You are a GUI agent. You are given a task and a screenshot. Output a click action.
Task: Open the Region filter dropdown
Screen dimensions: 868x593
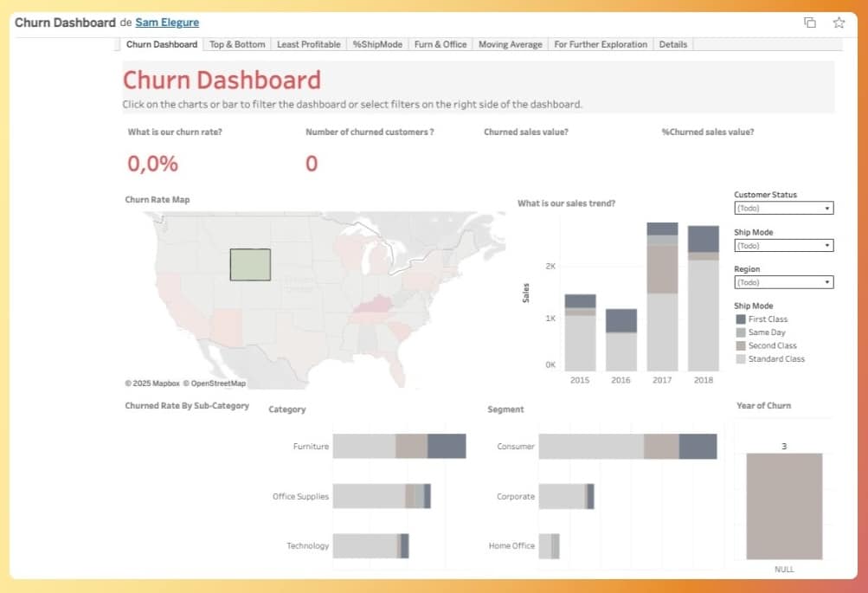pos(783,282)
